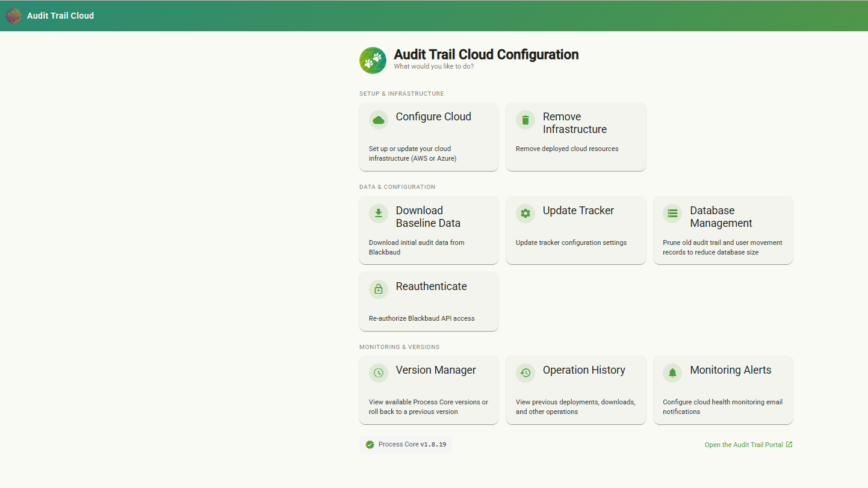868x488 pixels.
Task: Click the lock icon on Reauthenticate
Action: (x=379, y=289)
